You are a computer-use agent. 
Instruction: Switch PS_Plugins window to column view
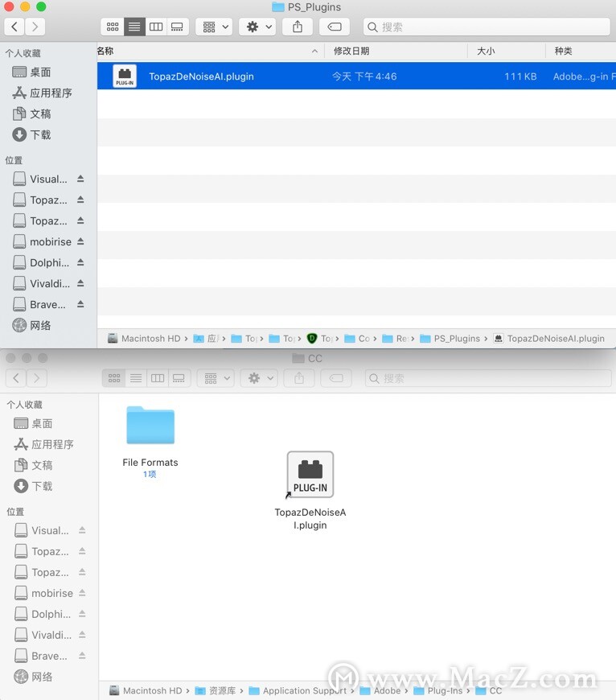click(x=156, y=27)
